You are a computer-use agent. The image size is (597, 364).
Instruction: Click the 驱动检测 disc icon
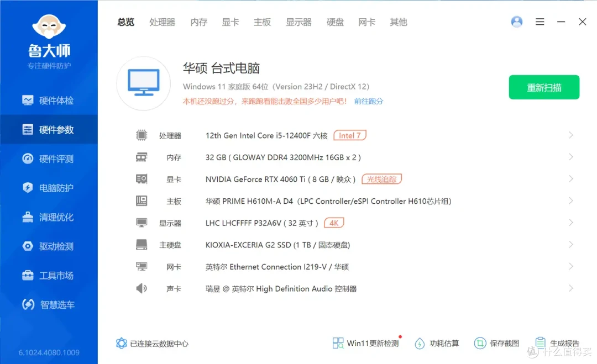(x=28, y=246)
